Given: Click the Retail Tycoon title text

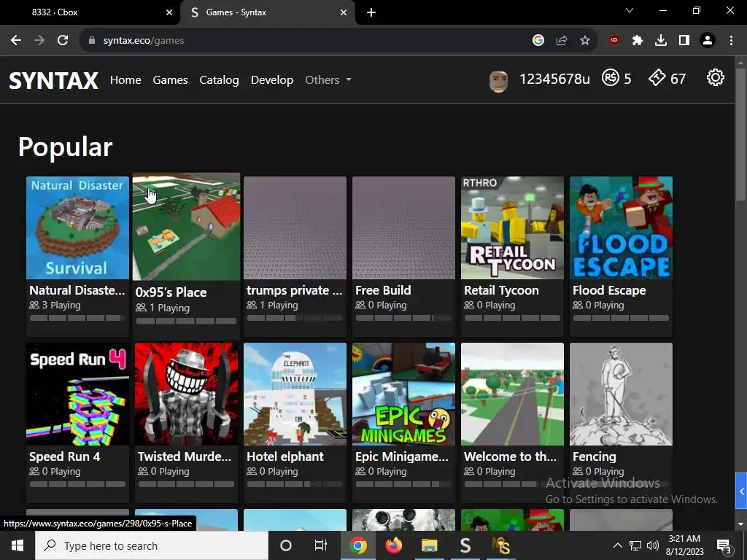Looking at the screenshot, I should pyautogui.click(x=501, y=290).
